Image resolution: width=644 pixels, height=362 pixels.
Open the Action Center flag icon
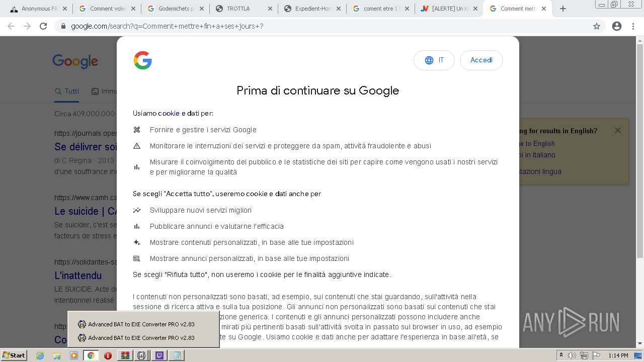click(596, 355)
